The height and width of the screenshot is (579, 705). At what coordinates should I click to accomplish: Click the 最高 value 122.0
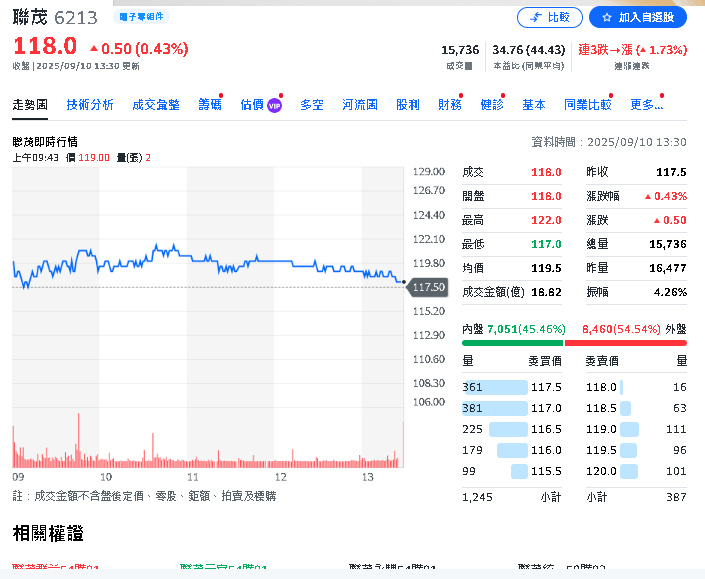pyautogui.click(x=546, y=220)
